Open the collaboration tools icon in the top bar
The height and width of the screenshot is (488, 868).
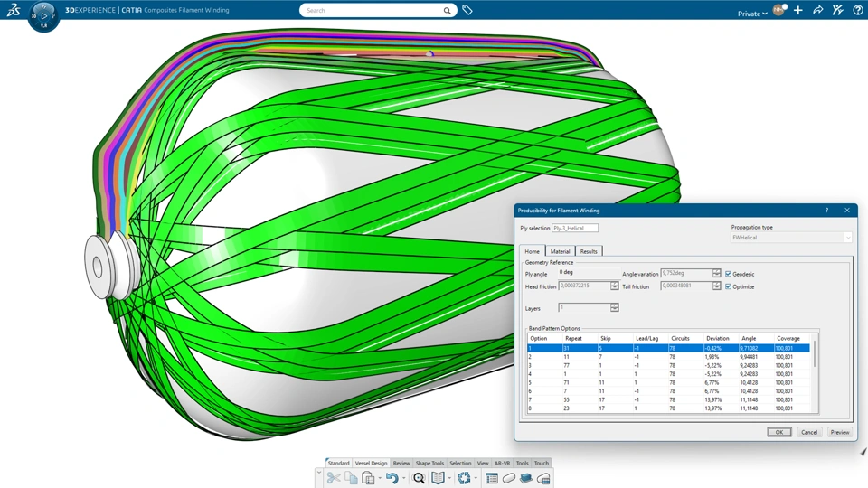click(837, 10)
